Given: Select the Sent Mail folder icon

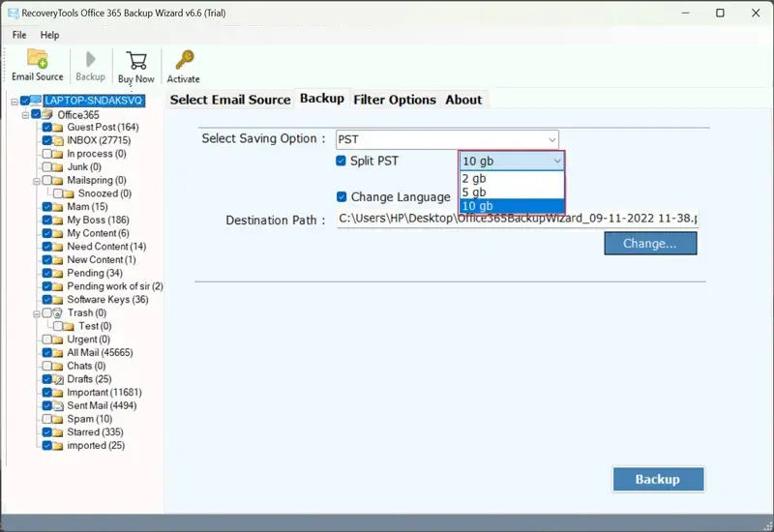Looking at the screenshot, I should [59, 406].
